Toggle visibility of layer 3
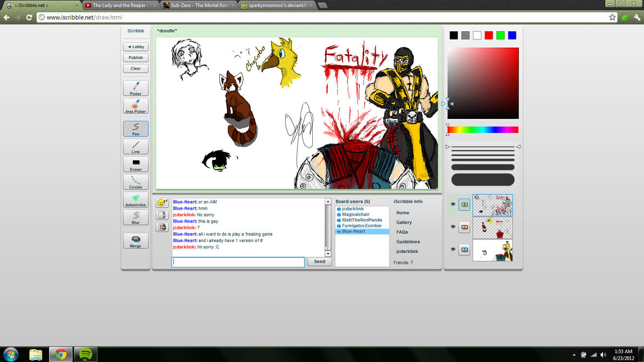This screenshot has height=362, width=644. (453, 204)
